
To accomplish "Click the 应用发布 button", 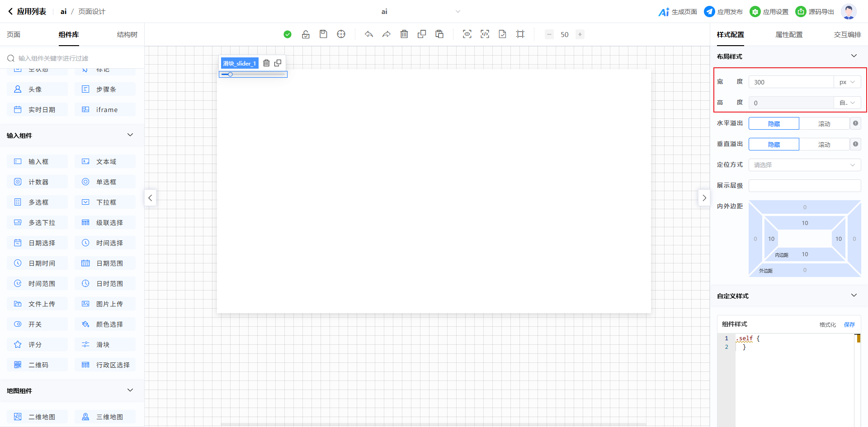I will coord(724,12).
